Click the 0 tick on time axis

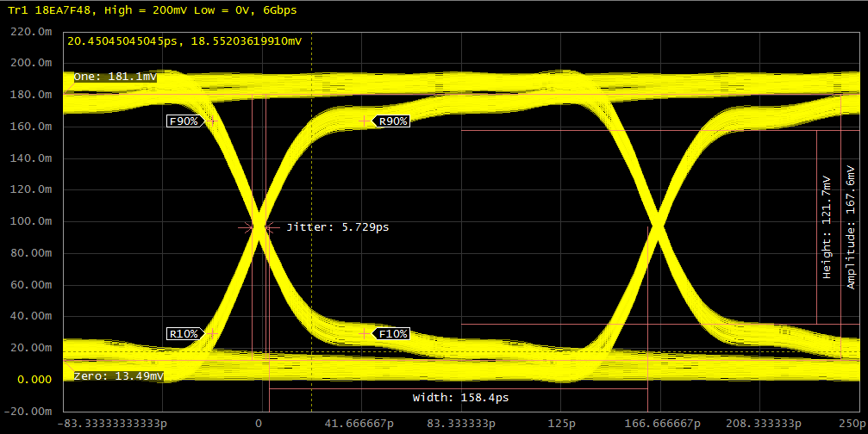(259, 424)
